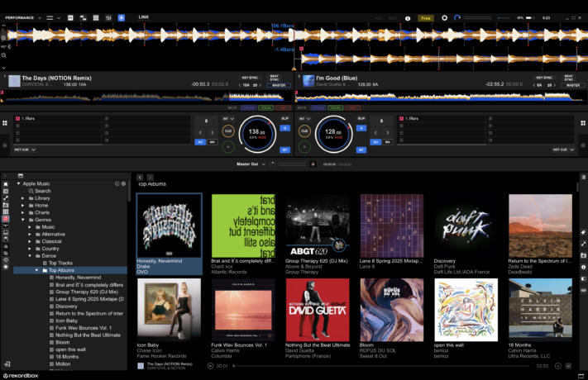The image size is (588, 380).
Task: Halve deck 1 loop with left arrow
Action: point(200,132)
